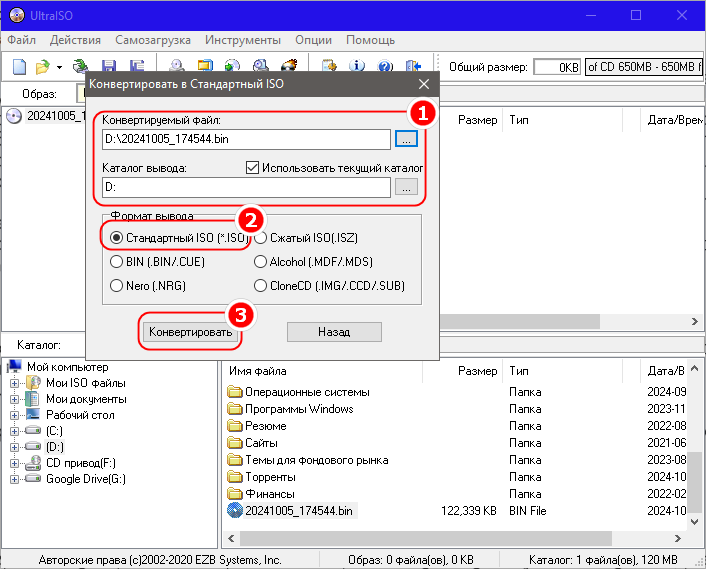Image resolution: width=706 pixels, height=569 pixels.
Task: Click the Общий размер 0KB field
Action: [x=557, y=67]
